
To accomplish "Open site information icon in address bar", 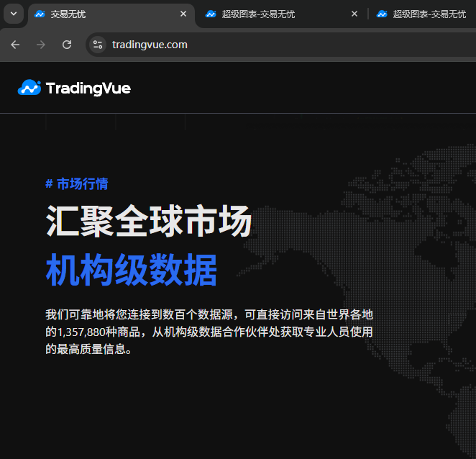I will [x=98, y=45].
